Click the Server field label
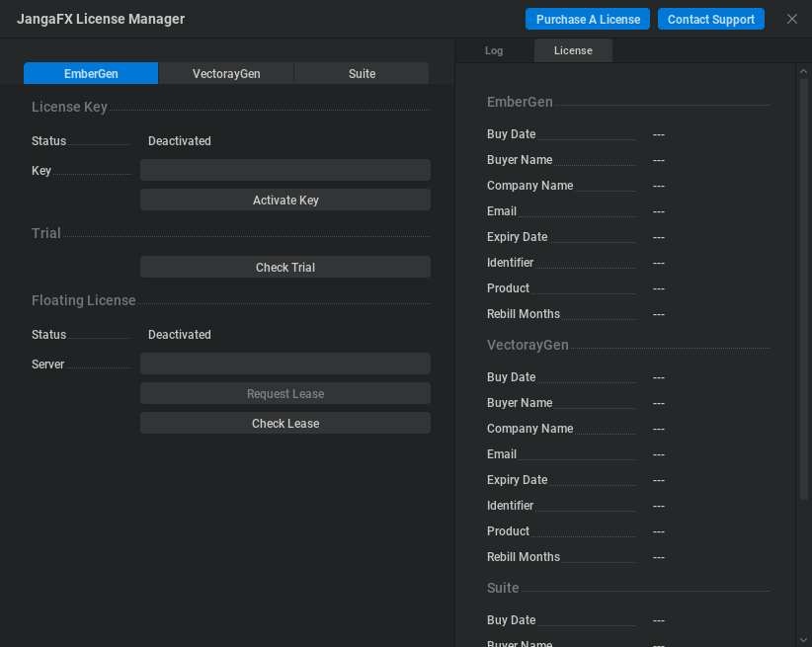 pyautogui.click(x=47, y=364)
